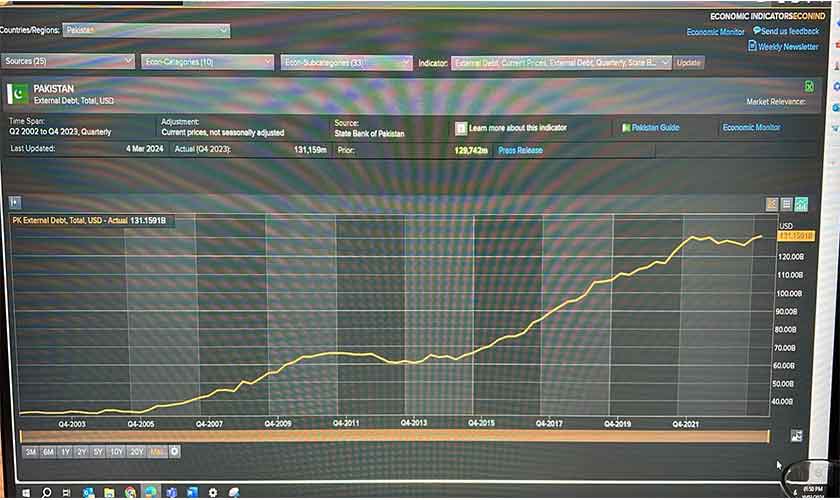Image resolution: width=840 pixels, height=500 pixels.
Task: Open the Press Release link
Action: tap(520, 150)
